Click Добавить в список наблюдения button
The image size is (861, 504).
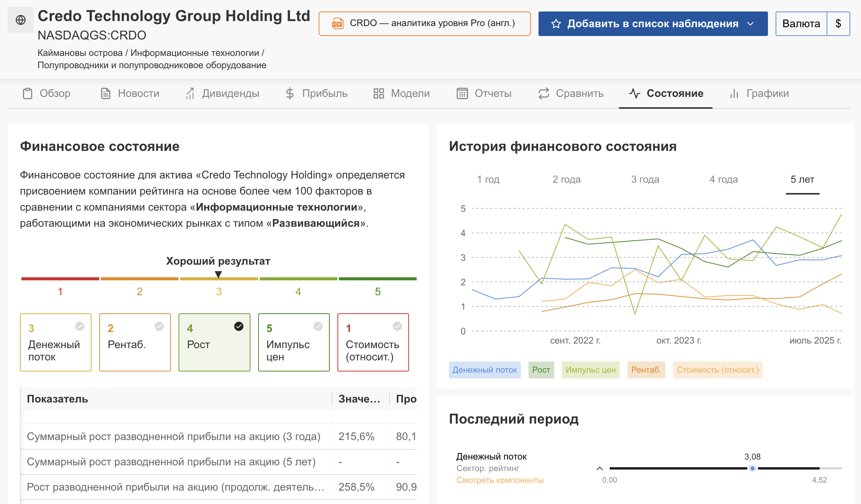[653, 24]
